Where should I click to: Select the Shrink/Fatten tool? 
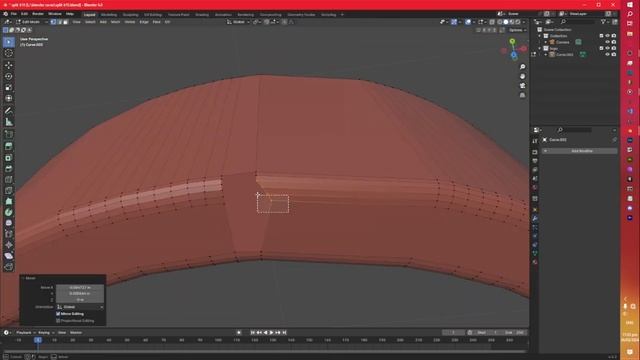[9, 245]
